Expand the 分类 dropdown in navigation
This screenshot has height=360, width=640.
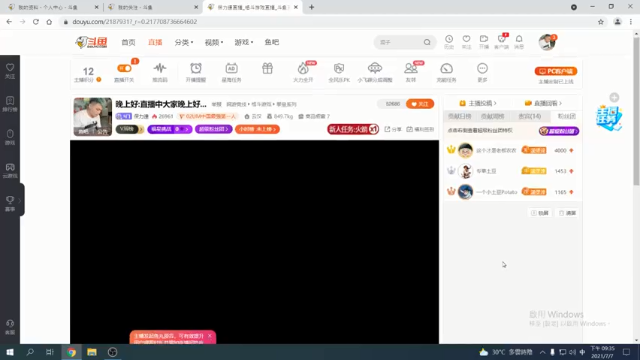point(184,42)
